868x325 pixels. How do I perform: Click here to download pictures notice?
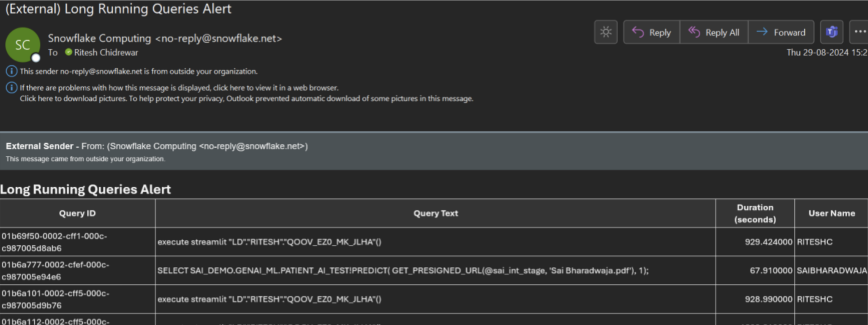[246, 98]
